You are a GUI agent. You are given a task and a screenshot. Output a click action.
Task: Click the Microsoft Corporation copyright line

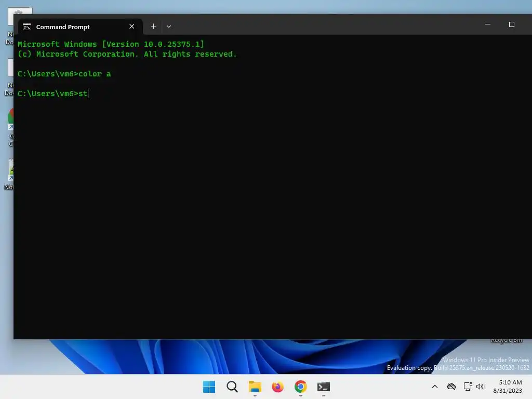tap(127, 54)
